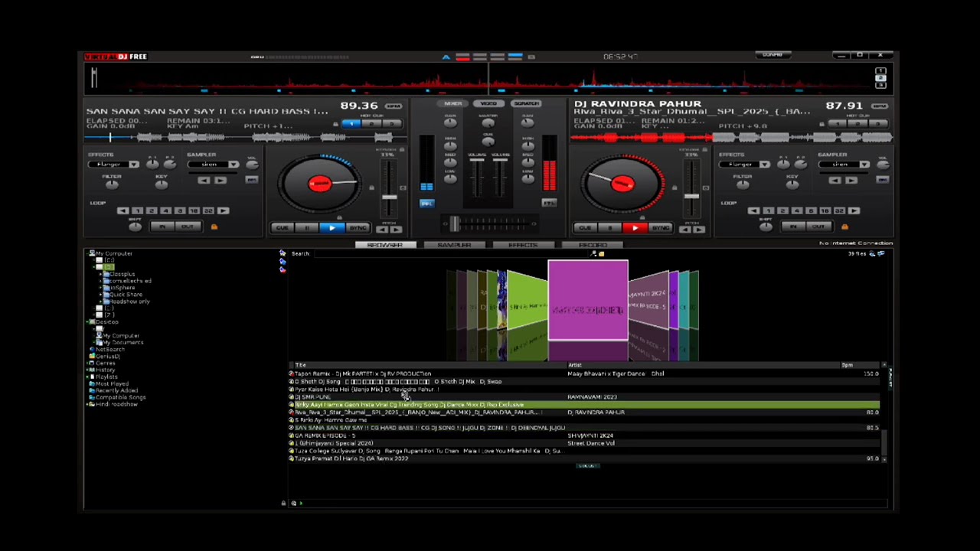Toggle the 4-beat loop on left deck

pos(165,210)
